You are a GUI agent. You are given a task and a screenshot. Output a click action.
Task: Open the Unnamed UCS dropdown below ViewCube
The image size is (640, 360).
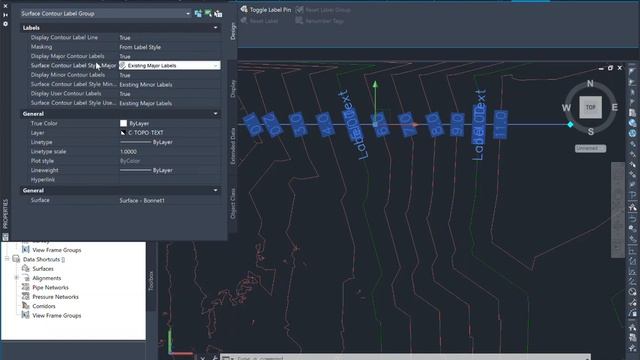590,148
